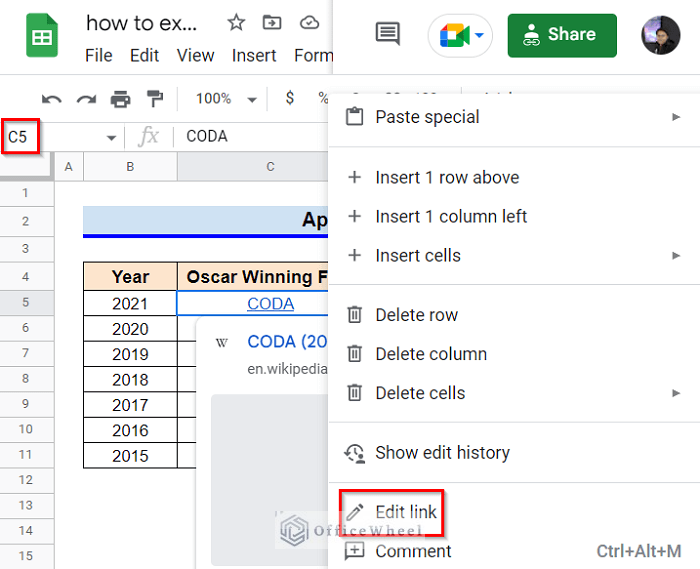
Task: Open the Google Meet call dropdown
Action: point(461,36)
